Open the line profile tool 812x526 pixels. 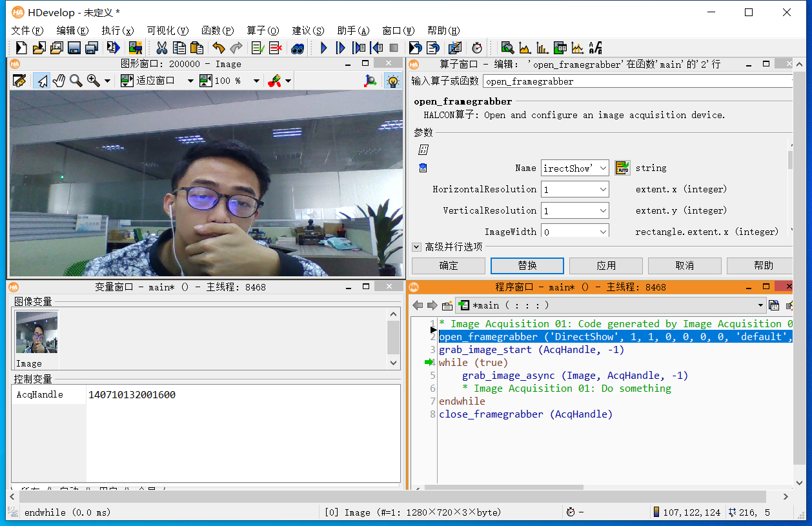click(x=578, y=47)
